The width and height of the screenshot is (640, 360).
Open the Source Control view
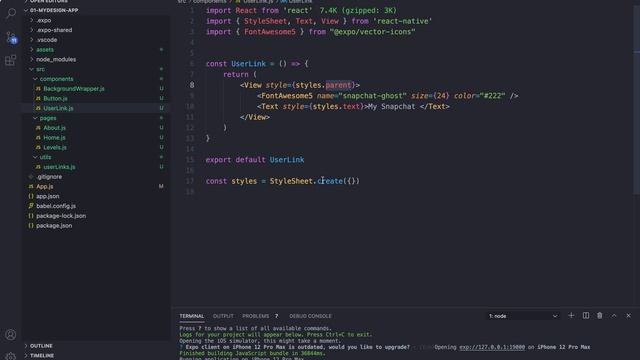11,38
